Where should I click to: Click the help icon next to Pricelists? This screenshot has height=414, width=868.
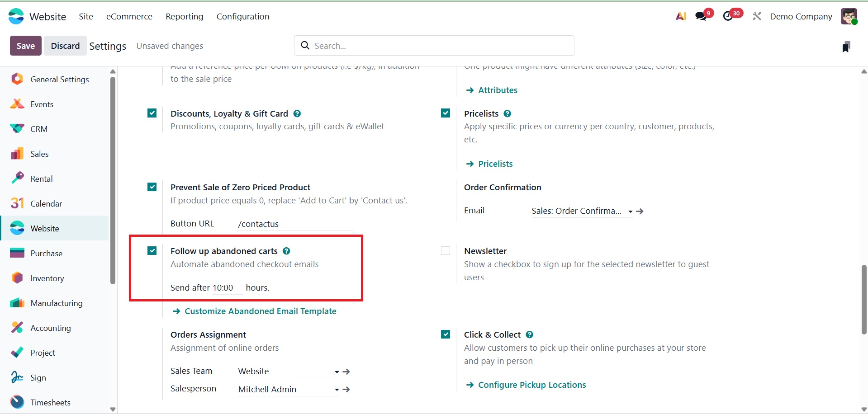pos(508,113)
